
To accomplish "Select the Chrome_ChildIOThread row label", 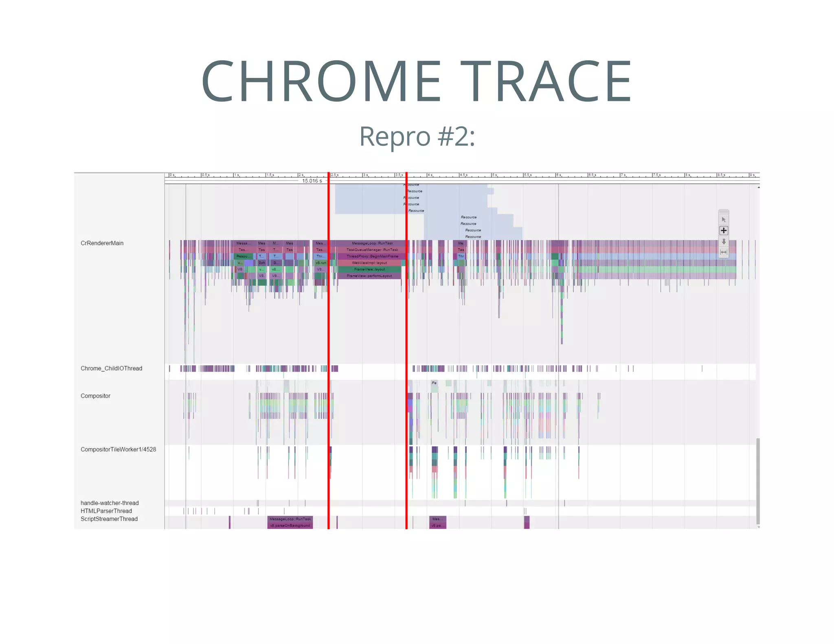I will tap(111, 368).
